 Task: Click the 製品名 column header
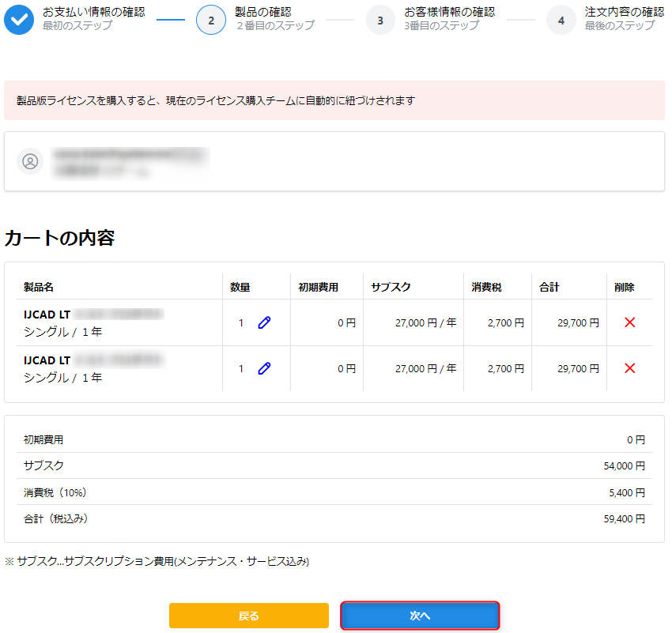(39, 287)
